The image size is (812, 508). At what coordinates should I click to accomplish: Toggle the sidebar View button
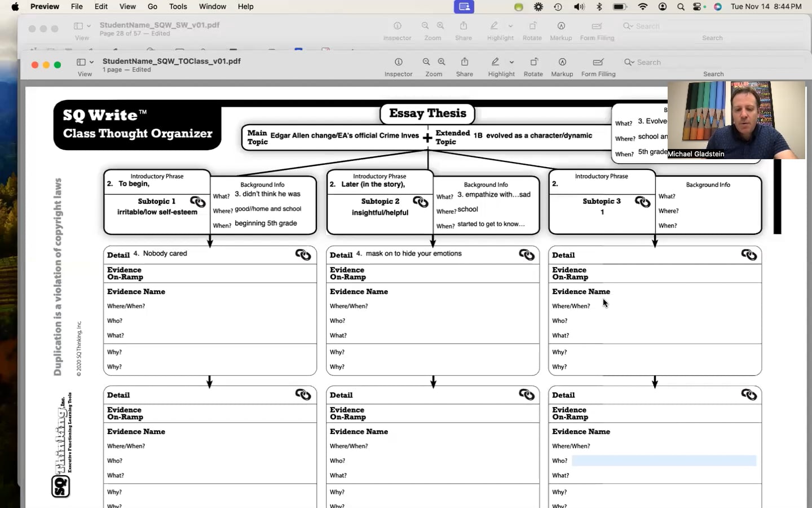pyautogui.click(x=81, y=62)
